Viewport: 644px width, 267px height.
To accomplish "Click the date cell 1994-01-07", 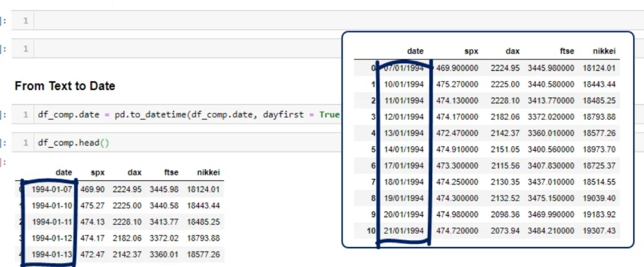I will click(x=52, y=189).
